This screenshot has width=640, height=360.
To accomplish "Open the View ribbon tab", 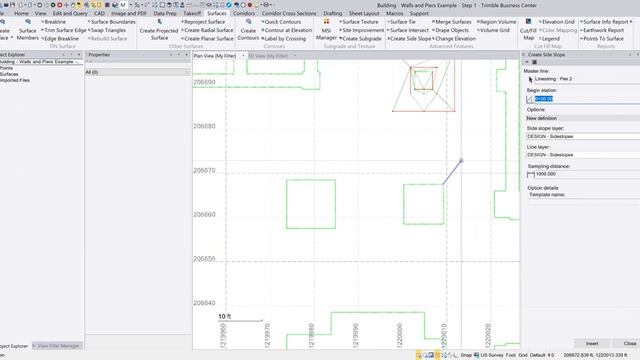I will [x=40, y=13].
